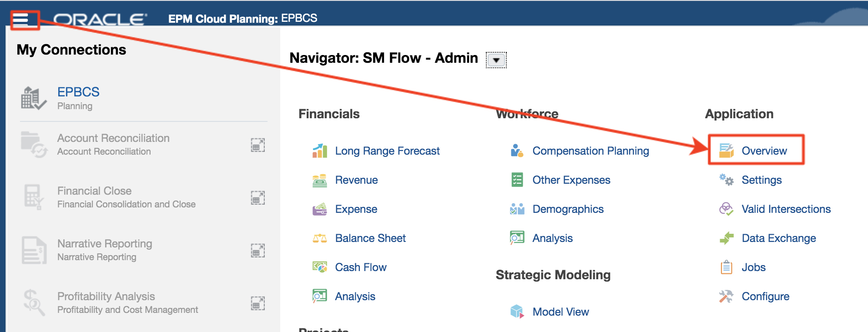Click the Revenue money stack icon
This screenshot has height=332, width=868.
point(320,180)
